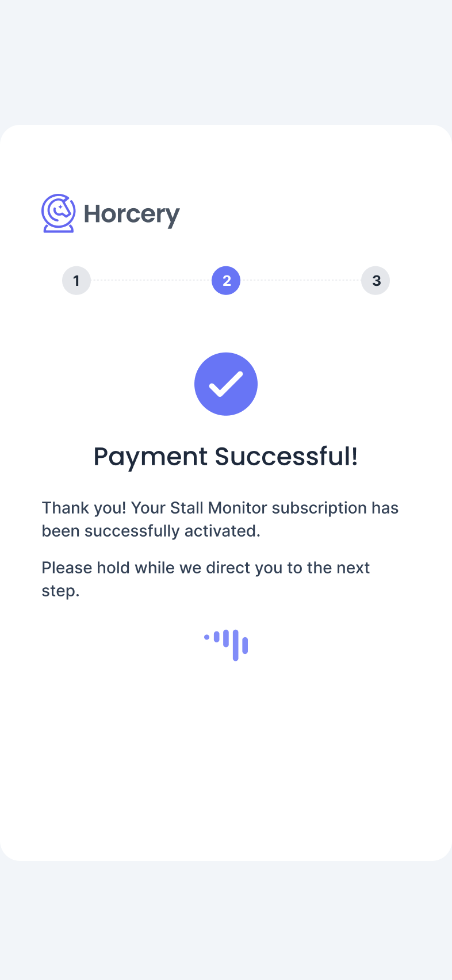Click dotted line between steps 2 and 3
This screenshot has width=452, height=980.
pyautogui.click(x=301, y=280)
